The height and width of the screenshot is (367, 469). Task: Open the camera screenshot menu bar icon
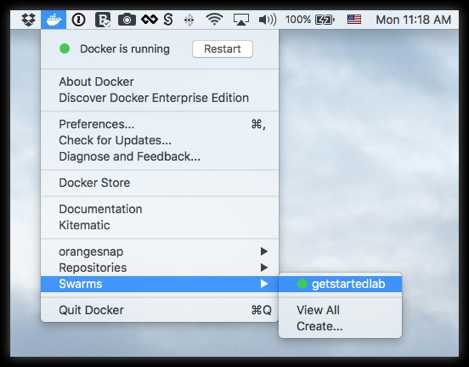(x=127, y=20)
